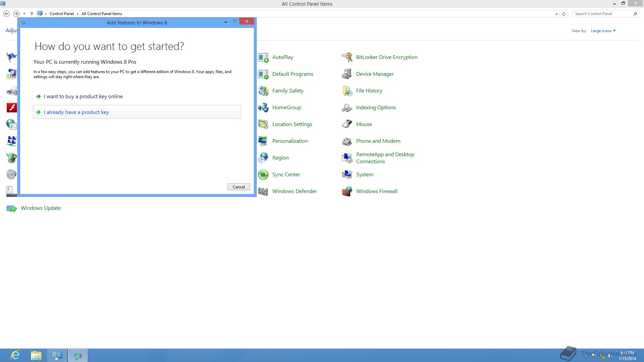This screenshot has width=644, height=362.
Task: Switch to Add features taskbar button
Action: 78,355
